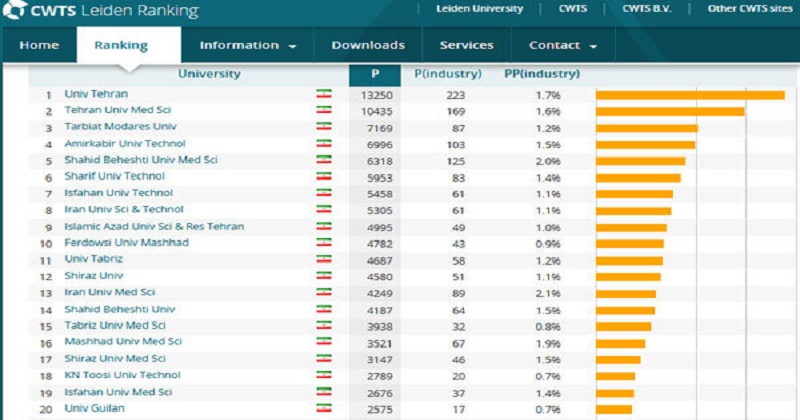Click the flag icon beside Shiraz Univ

tap(323, 275)
